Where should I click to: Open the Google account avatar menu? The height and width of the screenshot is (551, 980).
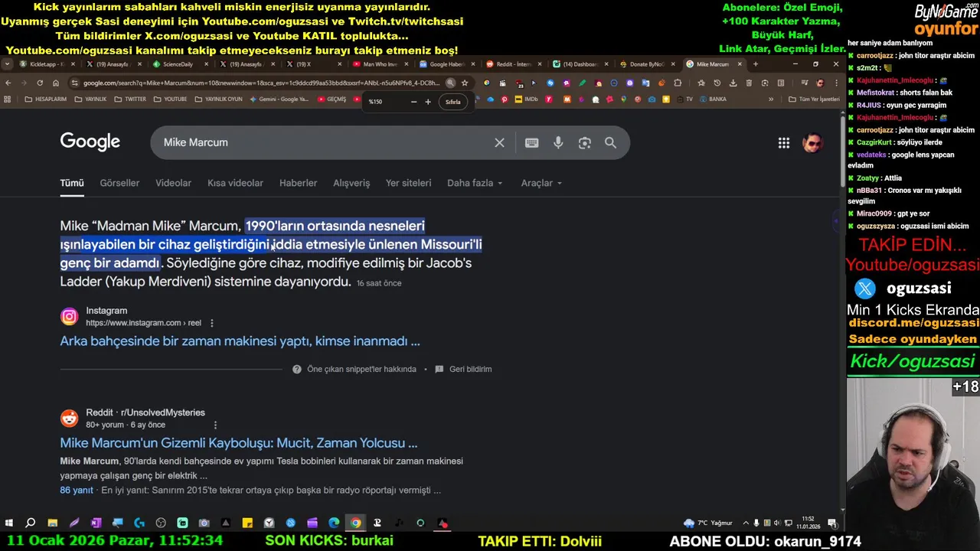click(812, 143)
